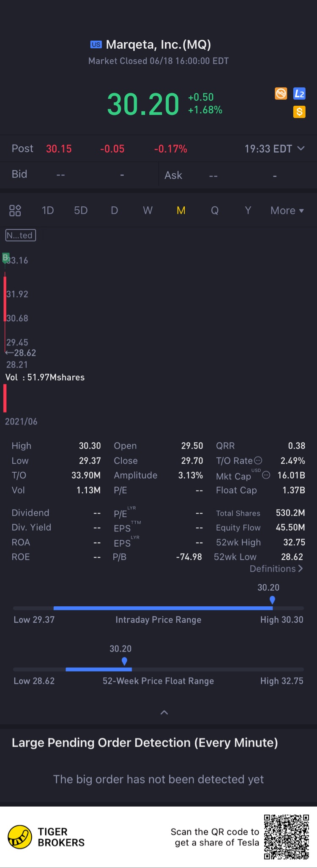Tap the orange no-shorting icon

[281, 93]
